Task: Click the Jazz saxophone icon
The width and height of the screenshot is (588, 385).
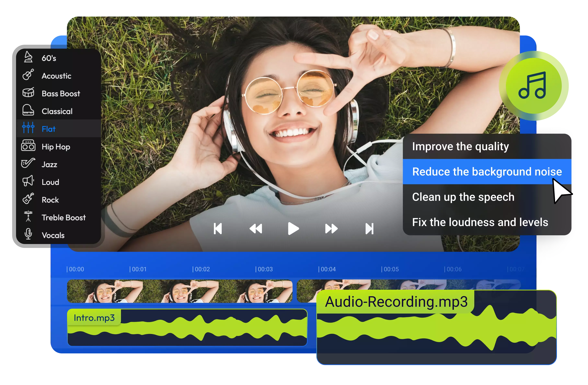Action: (x=28, y=164)
